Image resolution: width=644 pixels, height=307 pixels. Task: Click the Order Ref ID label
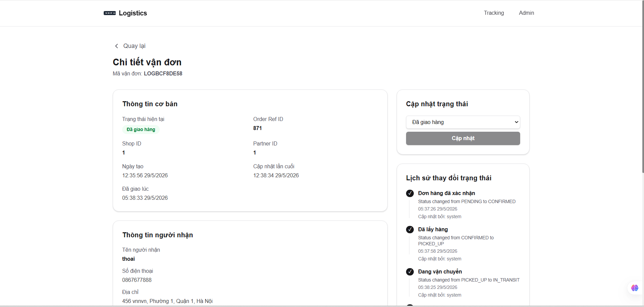tap(268, 119)
